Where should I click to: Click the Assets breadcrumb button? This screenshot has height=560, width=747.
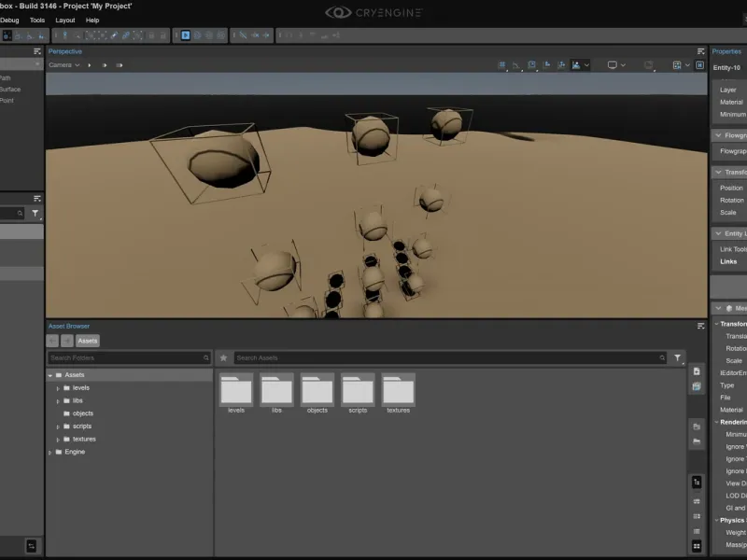point(87,341)
